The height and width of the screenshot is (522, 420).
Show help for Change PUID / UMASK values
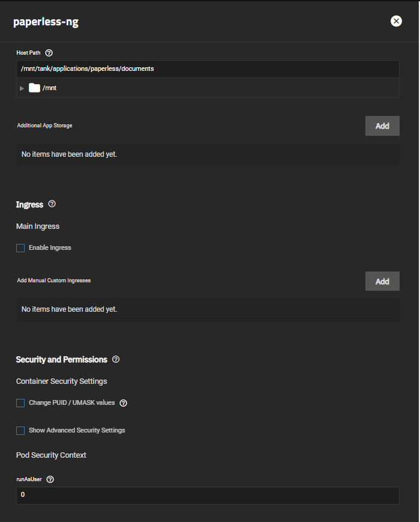tap(124, 403)
